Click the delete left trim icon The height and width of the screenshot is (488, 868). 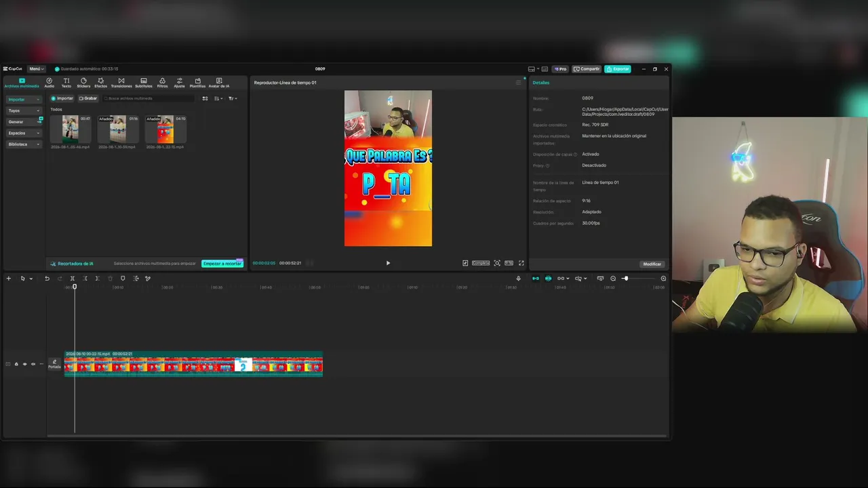coord(85,279)
